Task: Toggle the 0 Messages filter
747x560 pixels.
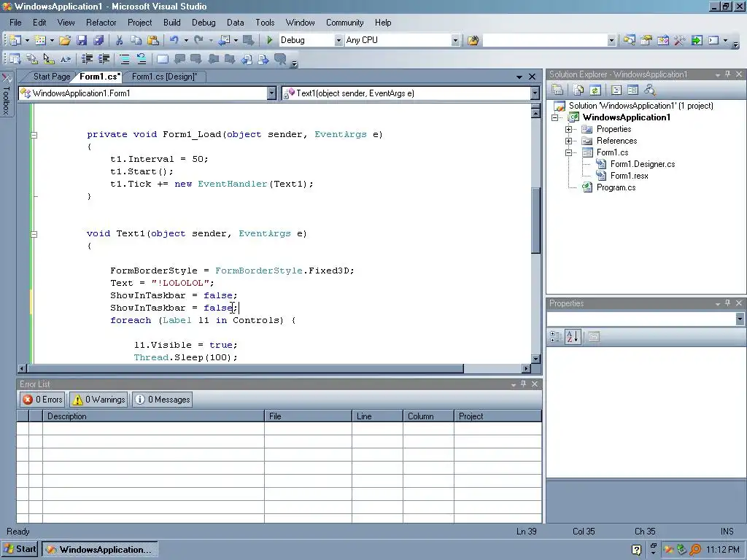Action: [x=162, y=400]
